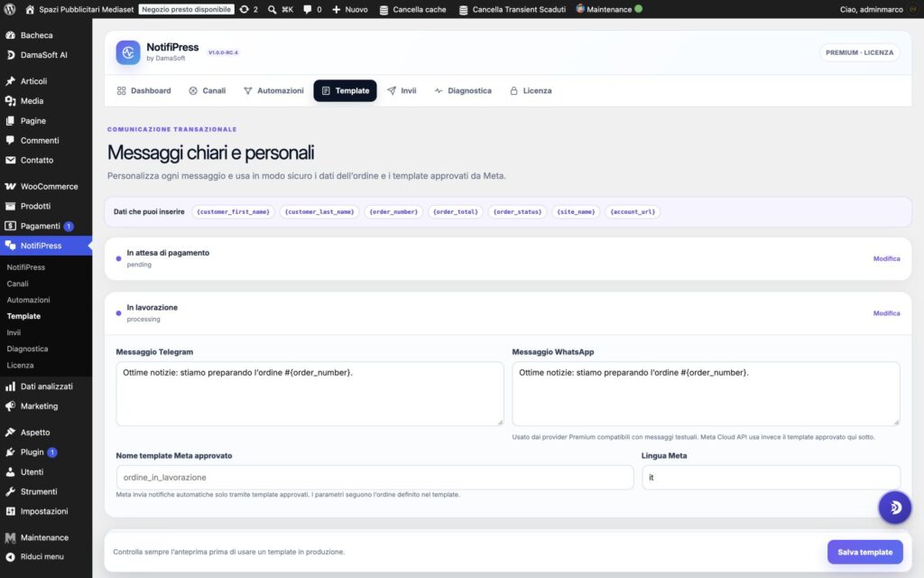Image resolution: width=924 pixels, height=578 pixels.
Task: Open Prodotti in the sidebar
Action: point(35,206)
